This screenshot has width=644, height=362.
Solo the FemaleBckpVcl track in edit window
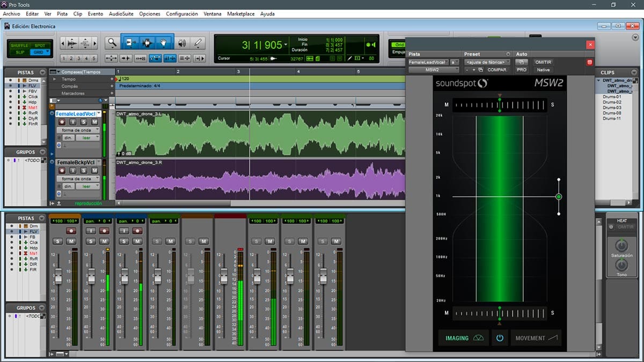pos(84,171)
